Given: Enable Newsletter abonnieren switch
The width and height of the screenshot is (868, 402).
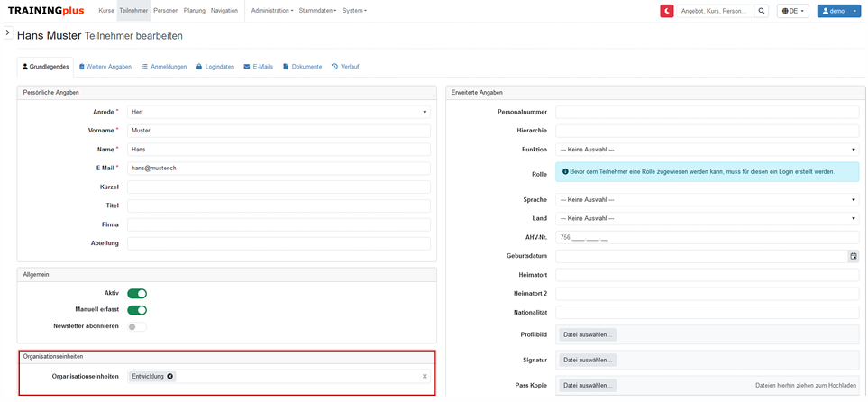Looking at the screenshot, I should [137, 326].
